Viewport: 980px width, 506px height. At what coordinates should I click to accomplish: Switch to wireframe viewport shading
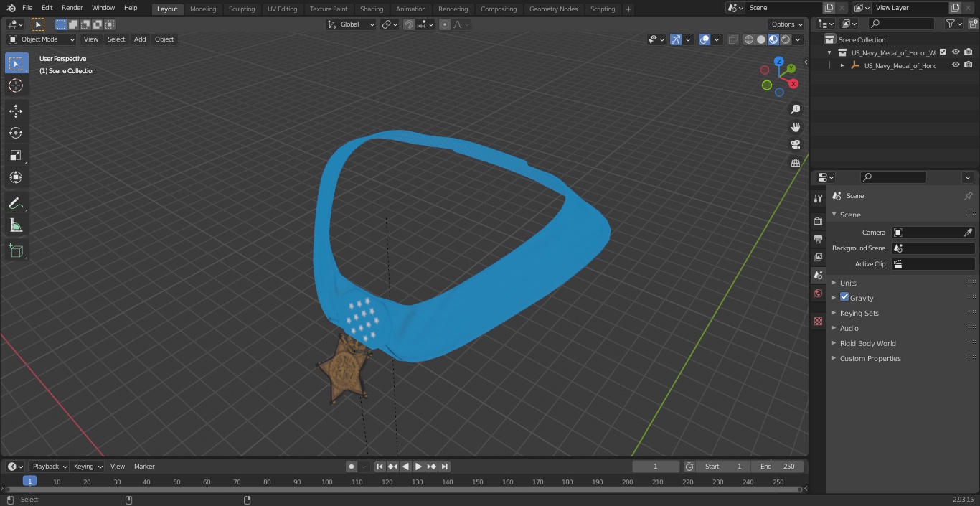pos(749,39)
